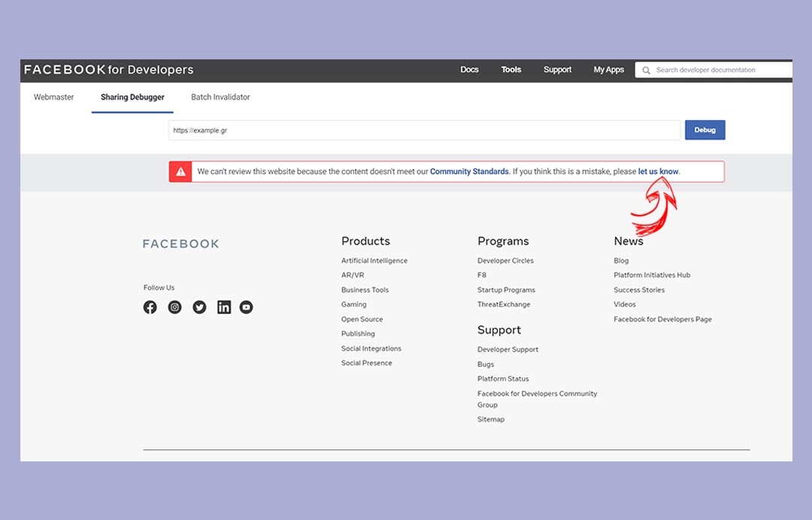The height and width of the screenshot is (520, 812).
Task: Open the Developer Support link
Action: [x=507, y=349]
